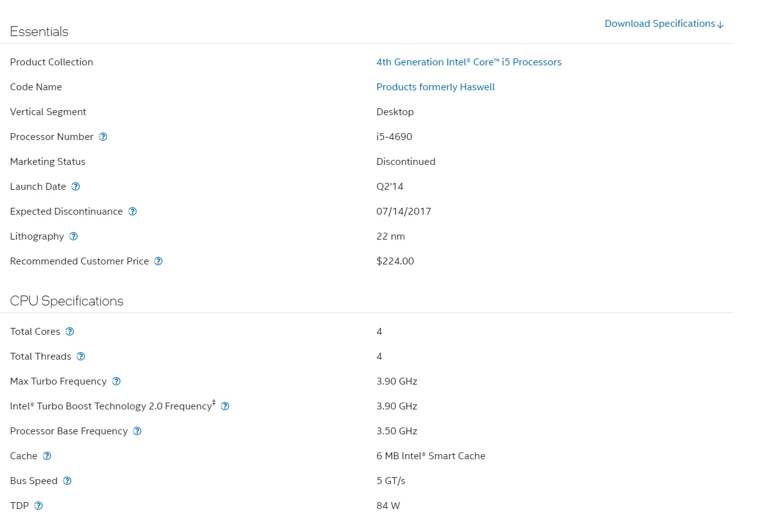Click help icon next to Processor Number
758x532 pixels.
pos(103,137)
